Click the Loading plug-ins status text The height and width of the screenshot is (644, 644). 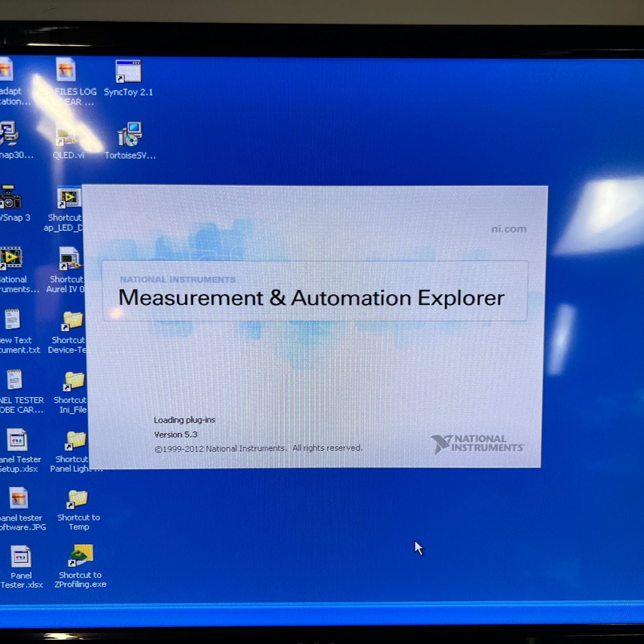pos(185,420)
